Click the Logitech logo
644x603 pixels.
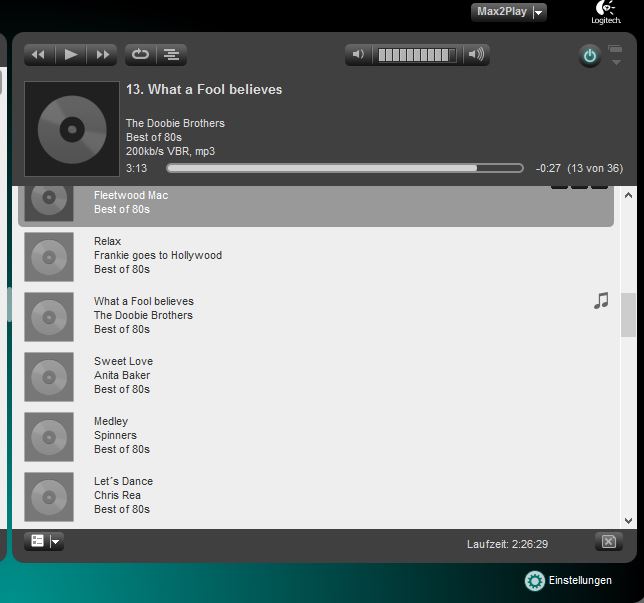607,13
